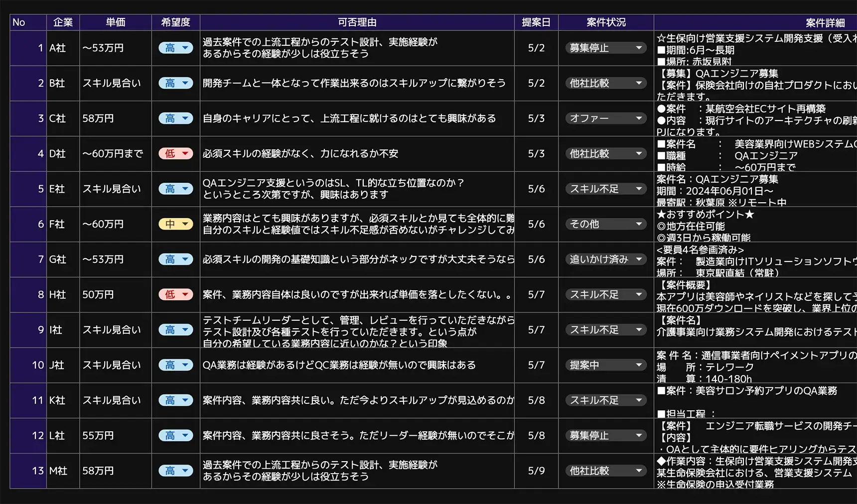The image size is (857, 504).
Task: Select the A社 company cell
Action: (63, 48)
